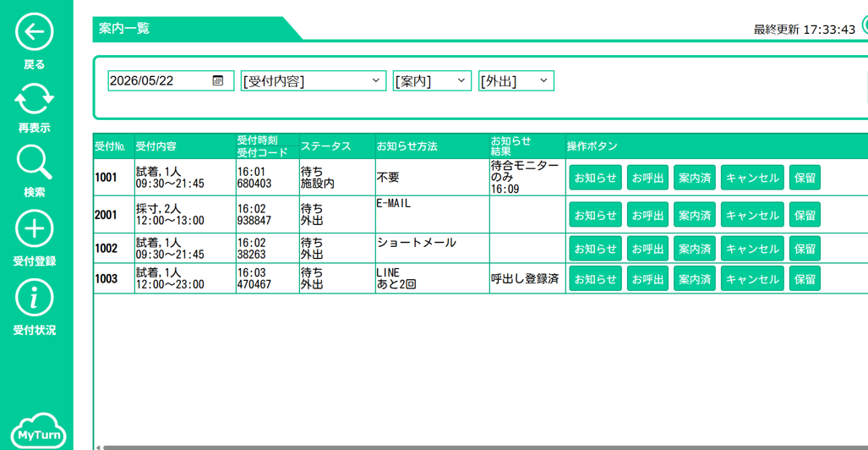
Task: Click the 受付内容 column header
Action: (x=185, y=146)
